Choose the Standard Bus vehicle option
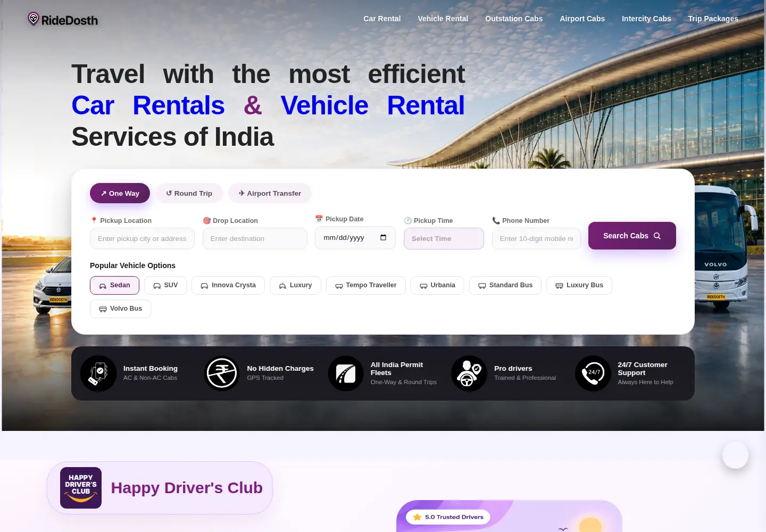 505,285
